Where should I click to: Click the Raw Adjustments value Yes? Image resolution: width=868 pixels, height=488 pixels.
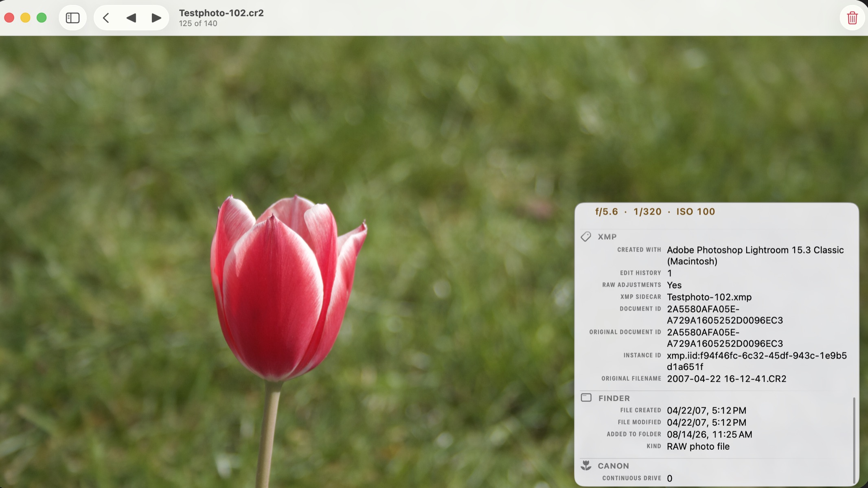click(x=674, y=285)
